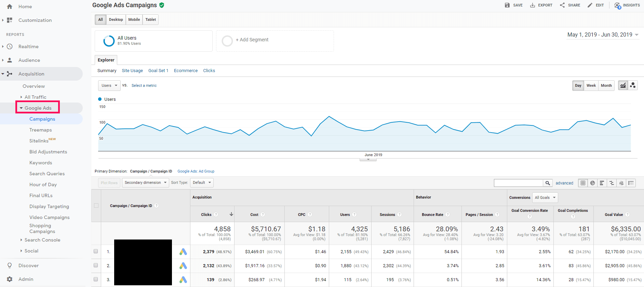Viewport: 644px width, 287px height.
Task: Select the pivot table view icon
Action: tap(631, 183)
